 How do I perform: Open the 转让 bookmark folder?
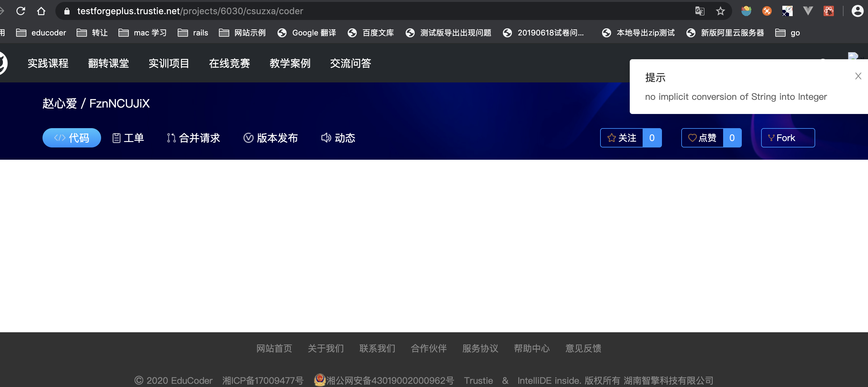tap(92, 33)
